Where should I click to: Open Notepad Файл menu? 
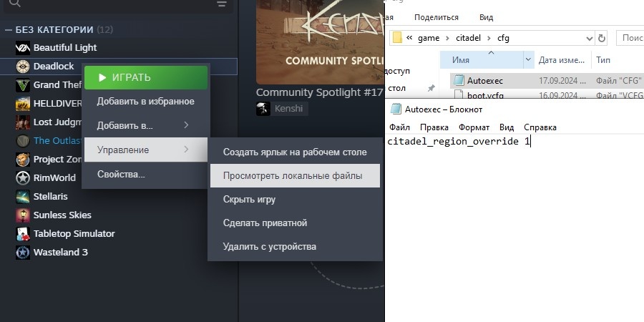tap(399, 127)
